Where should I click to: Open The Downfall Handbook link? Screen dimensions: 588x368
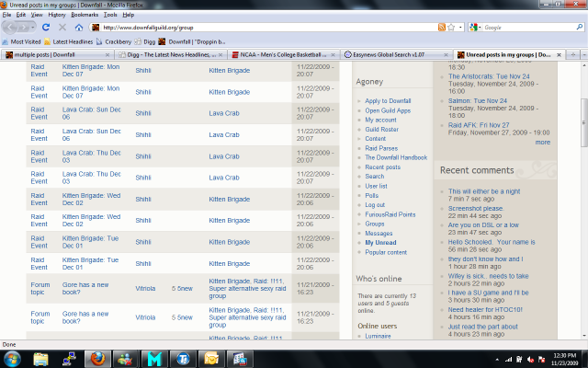click(396, 157)
